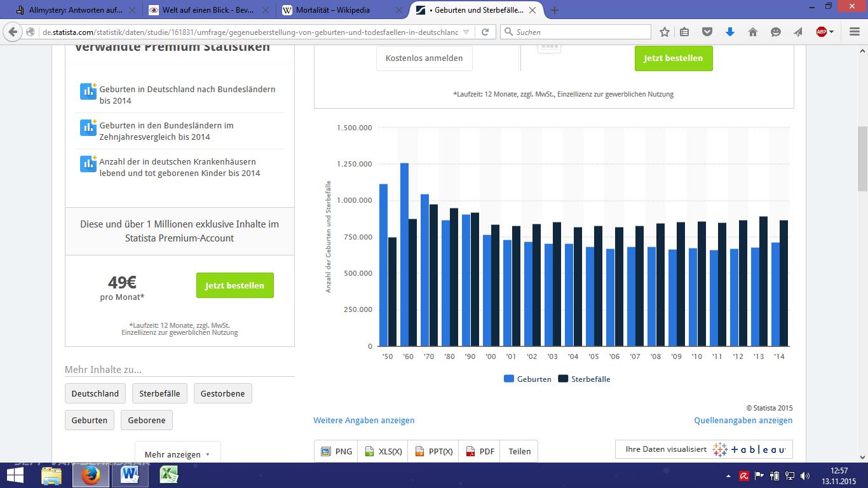
Task: Open Anzahl in deutschen Krankenhäusern geborenen Kinder link
Action: (180, 167)
